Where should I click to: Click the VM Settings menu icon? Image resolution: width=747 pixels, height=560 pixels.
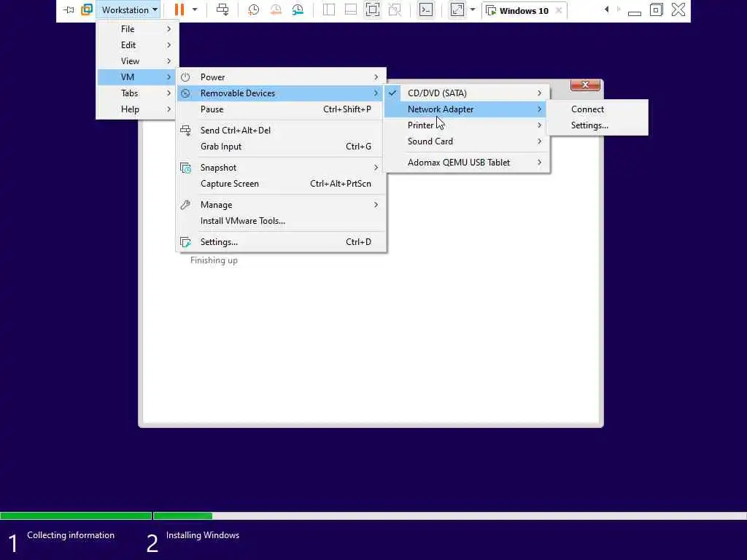click(185, 242)
